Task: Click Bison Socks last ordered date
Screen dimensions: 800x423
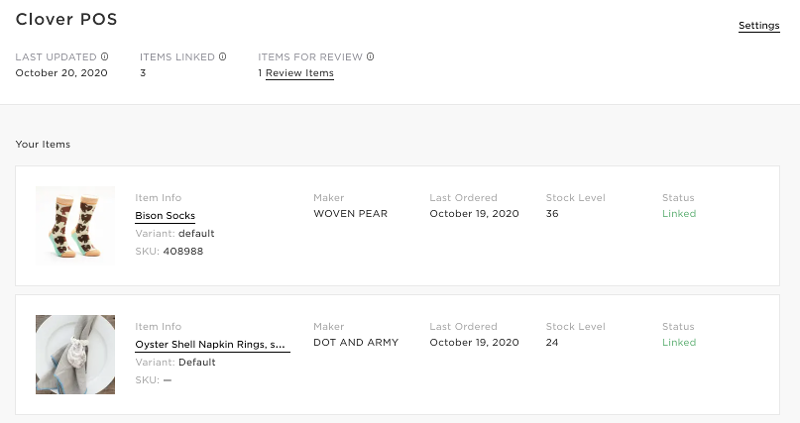Action: [x=474, y=214]
